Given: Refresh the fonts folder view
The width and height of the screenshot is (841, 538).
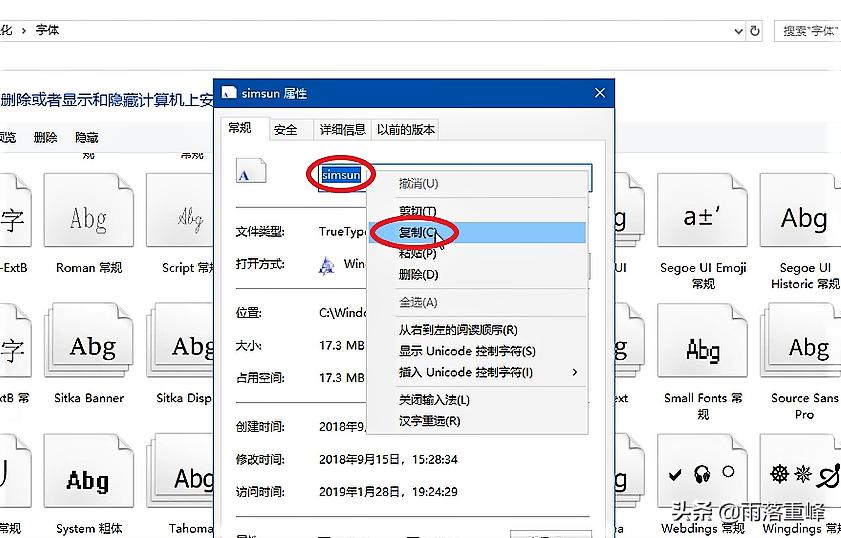Looking at the screenshot, I should pos(755,31).
